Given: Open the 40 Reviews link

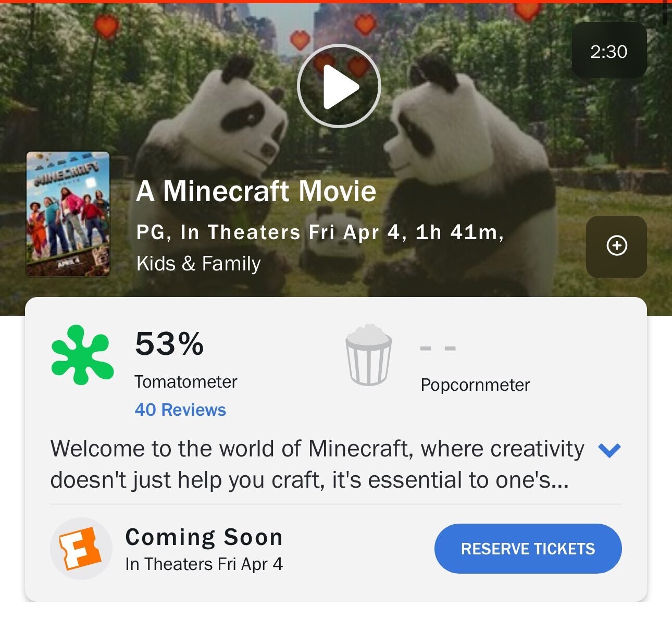Looking at the screenshot, I should [x=180, y=410].
